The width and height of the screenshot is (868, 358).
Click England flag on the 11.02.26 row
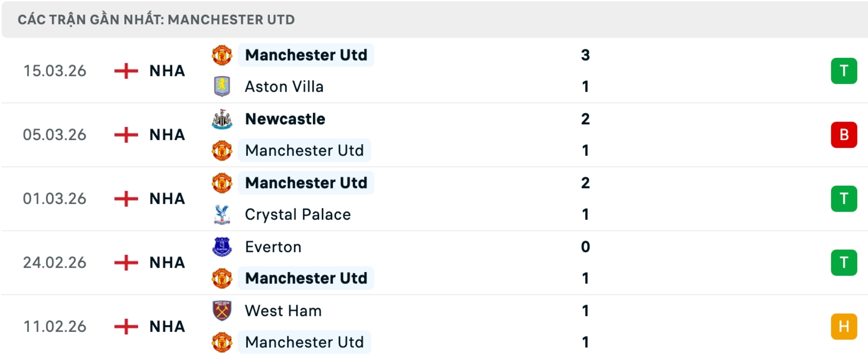pos(126,326)
